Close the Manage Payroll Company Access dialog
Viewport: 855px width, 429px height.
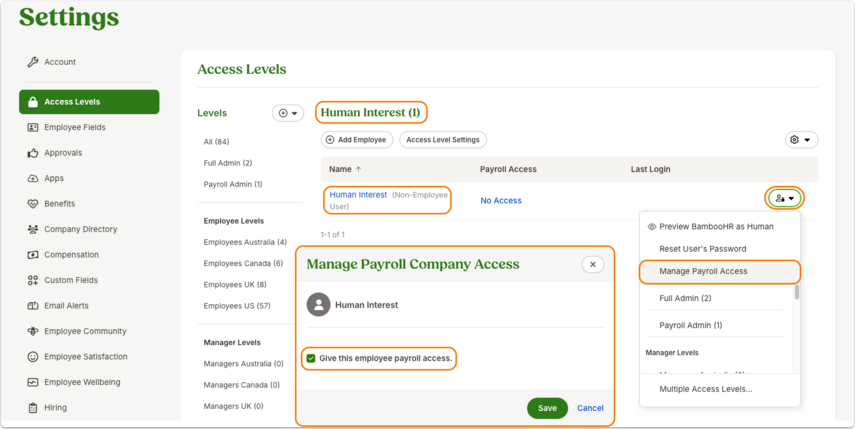point(593,264)
